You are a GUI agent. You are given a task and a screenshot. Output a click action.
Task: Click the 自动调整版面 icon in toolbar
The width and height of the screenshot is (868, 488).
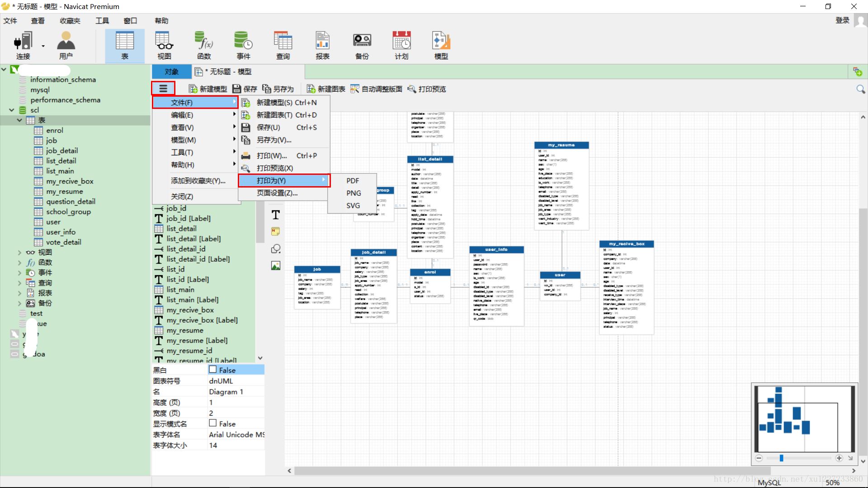click(x=352, y=89)
